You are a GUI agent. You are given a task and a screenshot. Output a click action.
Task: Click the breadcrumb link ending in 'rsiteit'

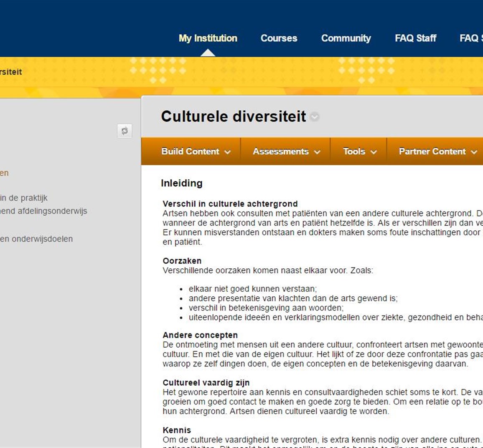(x=10, y=71)
